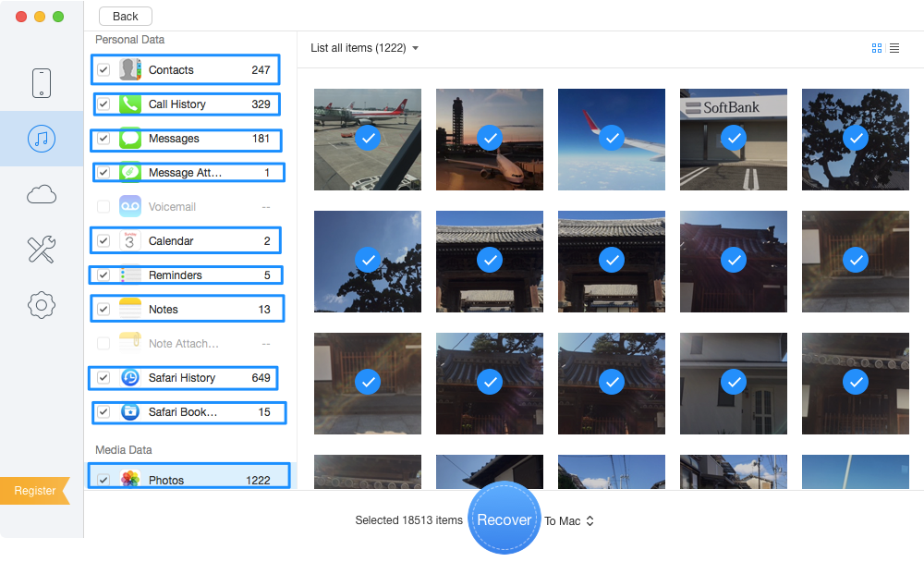924x562 pixels.
Task: Click the Safari History compass icon
Action: (x=130, y=377)
